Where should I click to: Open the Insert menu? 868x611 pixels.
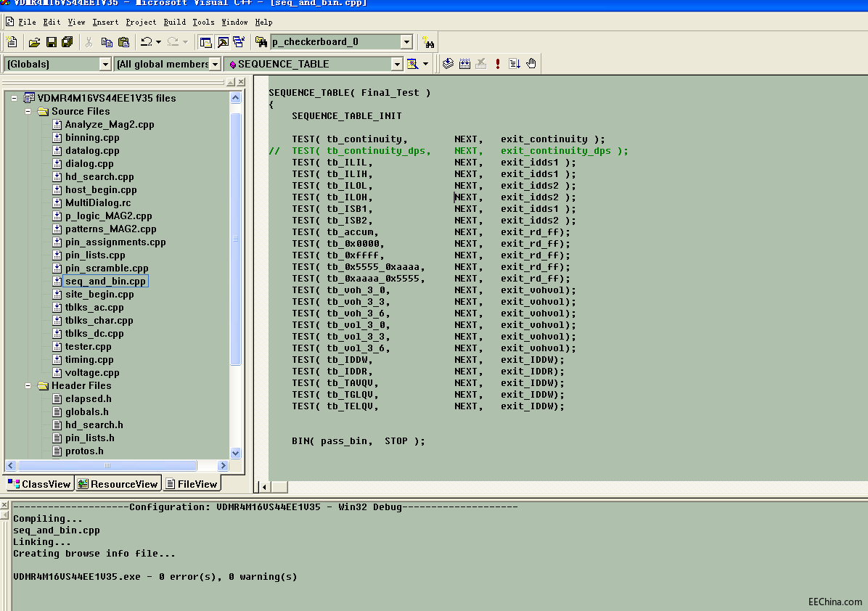[105, 22]
